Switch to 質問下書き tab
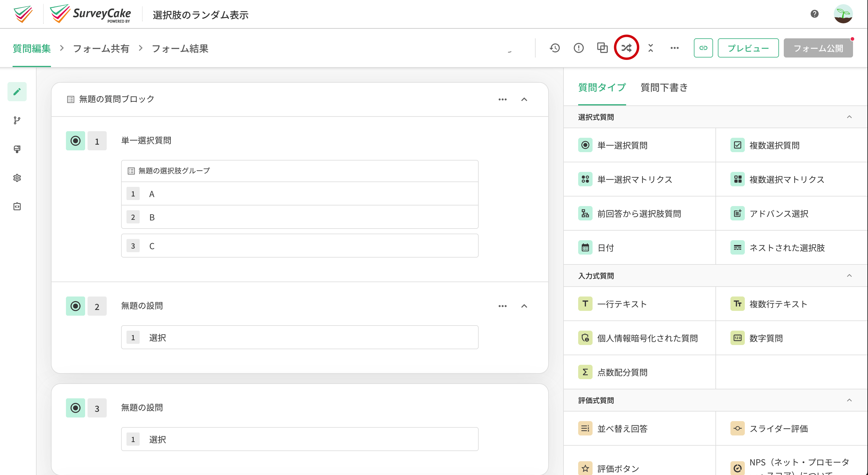 pyautogui.click(x=664, y=87)
